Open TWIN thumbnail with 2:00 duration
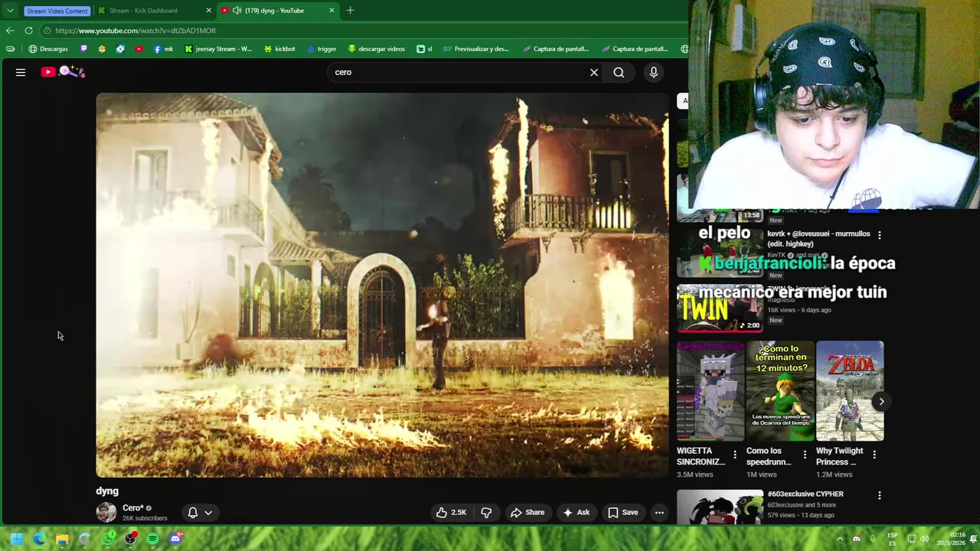Image resolution: width=980 pixels, height=551 pixels. click(x=720, y=308)
